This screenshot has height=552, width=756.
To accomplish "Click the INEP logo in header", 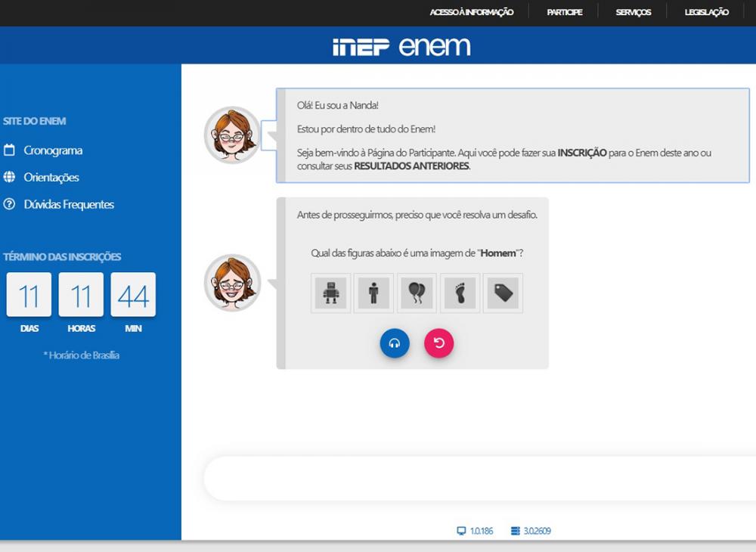I will (x=361, y=47).
